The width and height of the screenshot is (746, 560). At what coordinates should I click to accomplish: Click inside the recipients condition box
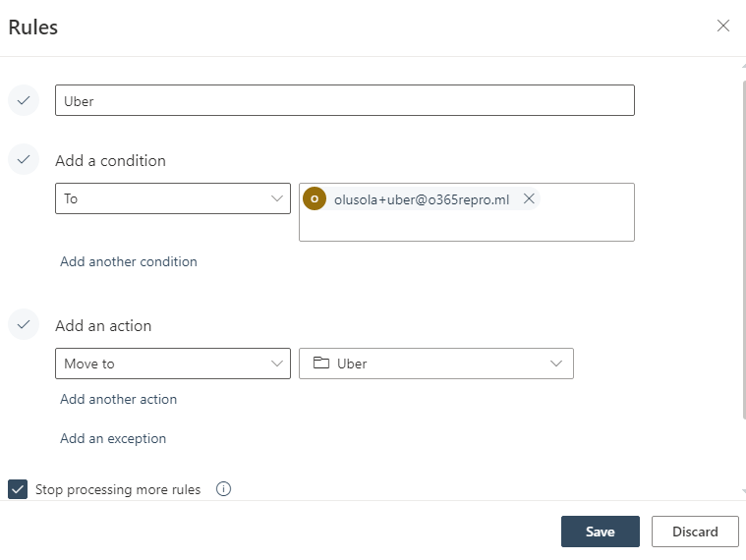click(x=466, y=212)
